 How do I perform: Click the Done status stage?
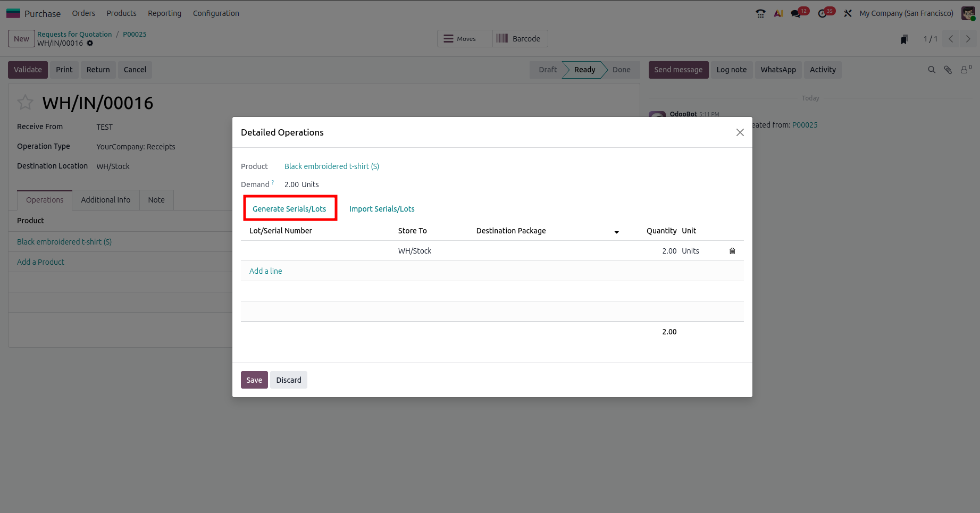click(621, 70)
